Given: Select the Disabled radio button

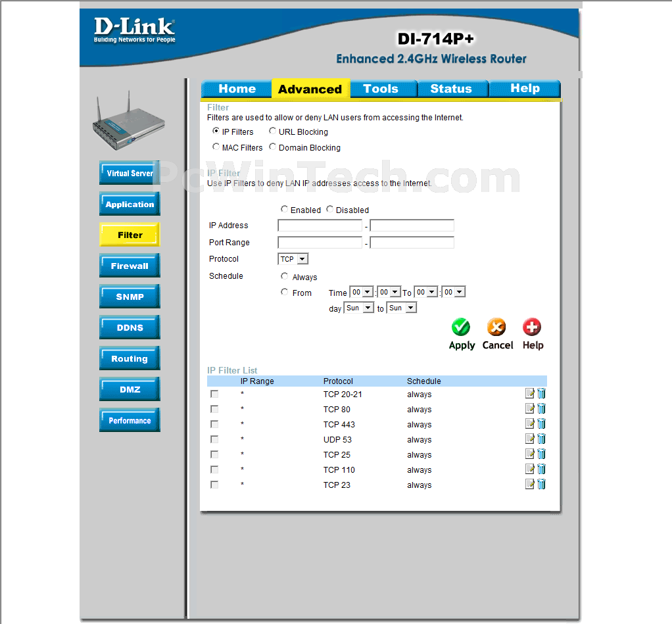Looking at the screenshot, I should tap(329, 209).
